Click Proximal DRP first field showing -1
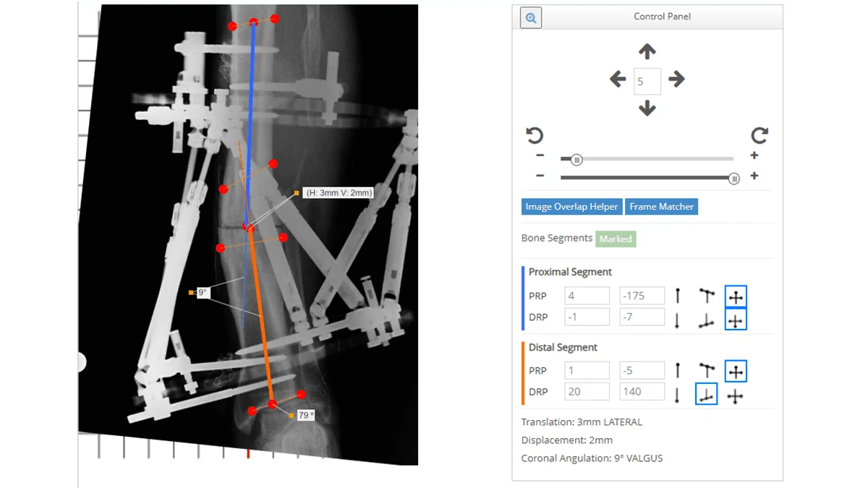This screenshot has width=868, height=488. (587, 317)
